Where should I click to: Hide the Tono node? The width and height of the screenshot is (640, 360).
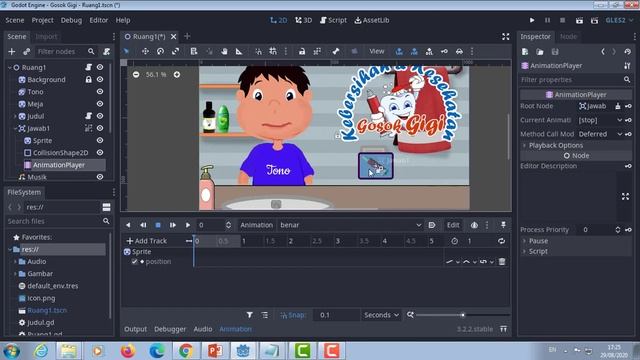(x=100, y=92)
